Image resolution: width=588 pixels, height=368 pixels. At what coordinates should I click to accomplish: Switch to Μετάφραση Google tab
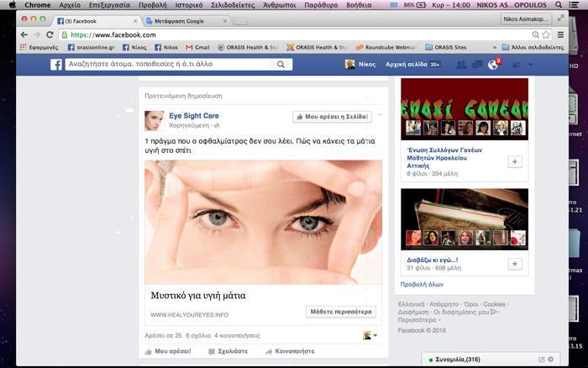click(183, 21)
